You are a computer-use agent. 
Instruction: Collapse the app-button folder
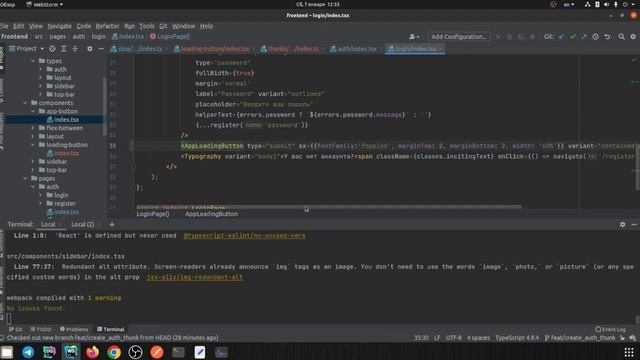(x=33, y=111)
